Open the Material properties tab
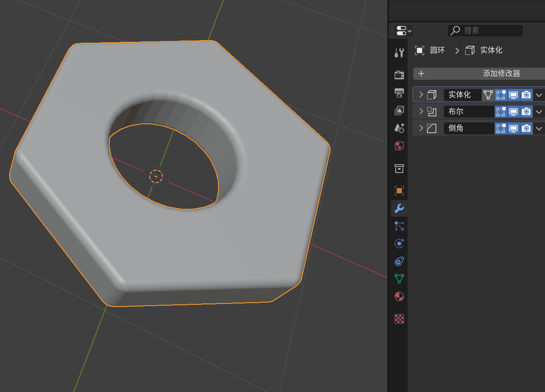This screenshot has width=545, height=392. pos(399,296)
